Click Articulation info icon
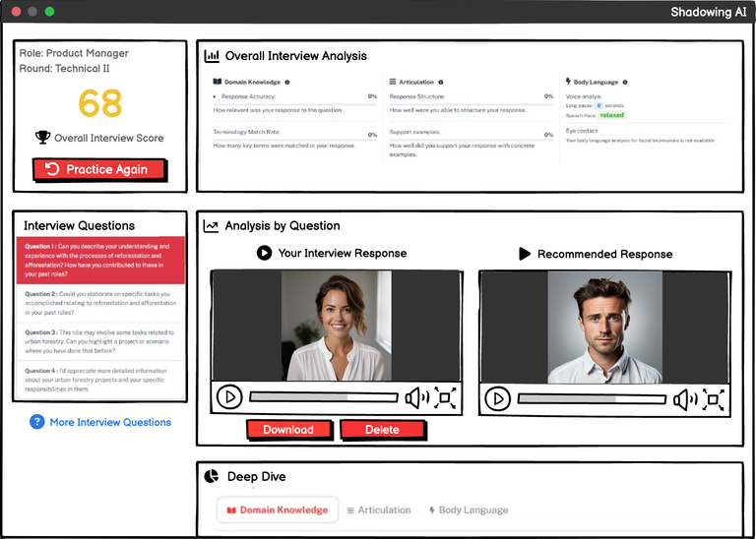 (441, 82)
